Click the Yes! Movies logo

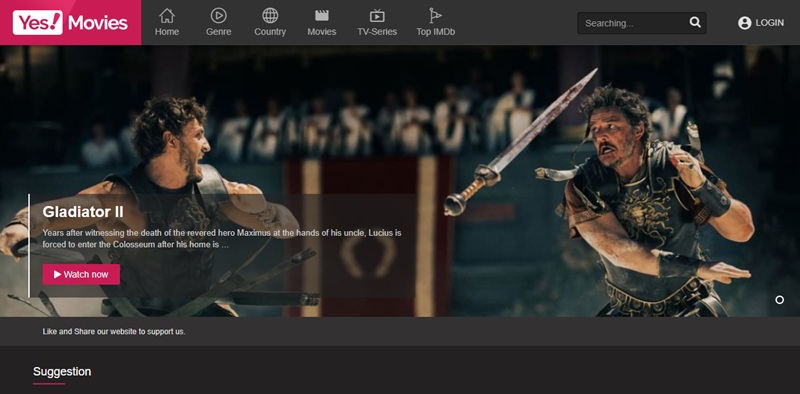[x=70, y=22]
